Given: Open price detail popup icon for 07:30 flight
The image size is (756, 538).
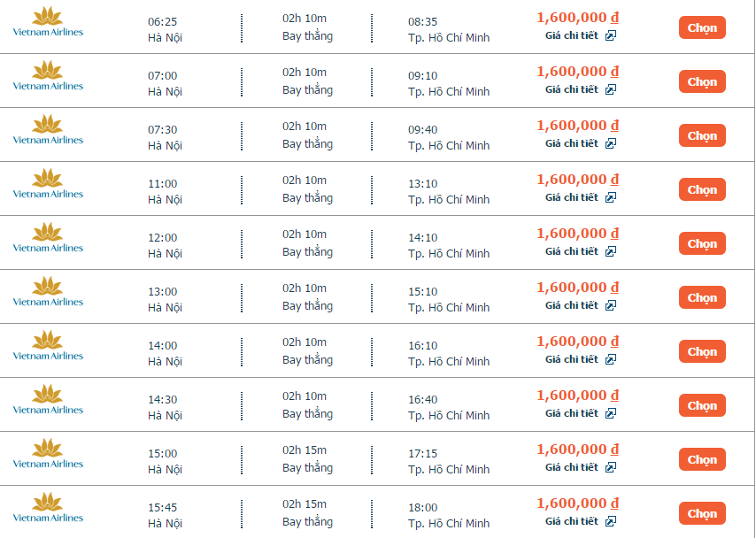Looking at the screenshot, I should click(611, 143).
